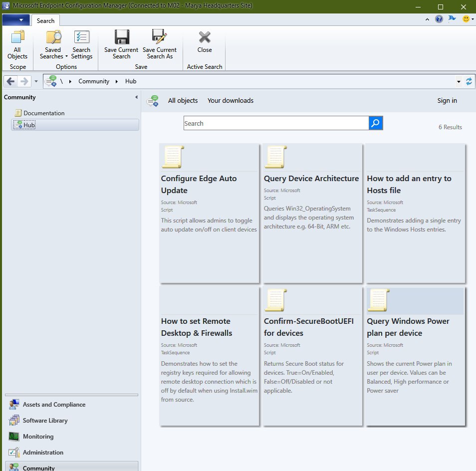Click the 6 Results count text
476x471 pixels.
click(x=450, y=127)
